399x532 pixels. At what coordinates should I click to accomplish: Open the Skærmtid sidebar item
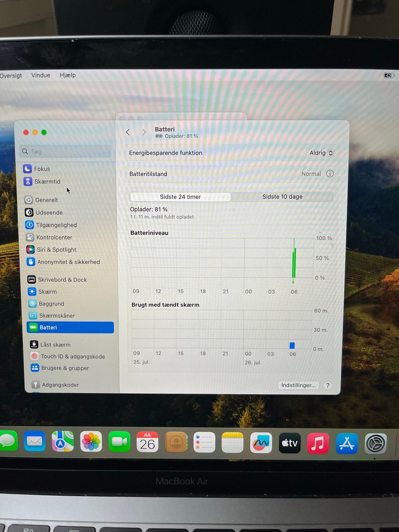coord(42,182)
